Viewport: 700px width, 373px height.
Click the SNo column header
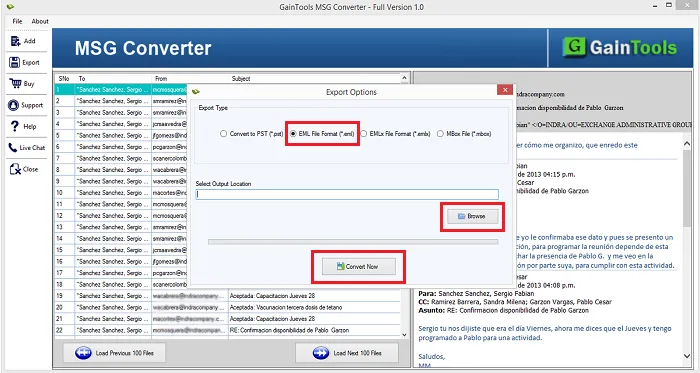[x=64, y=79]
